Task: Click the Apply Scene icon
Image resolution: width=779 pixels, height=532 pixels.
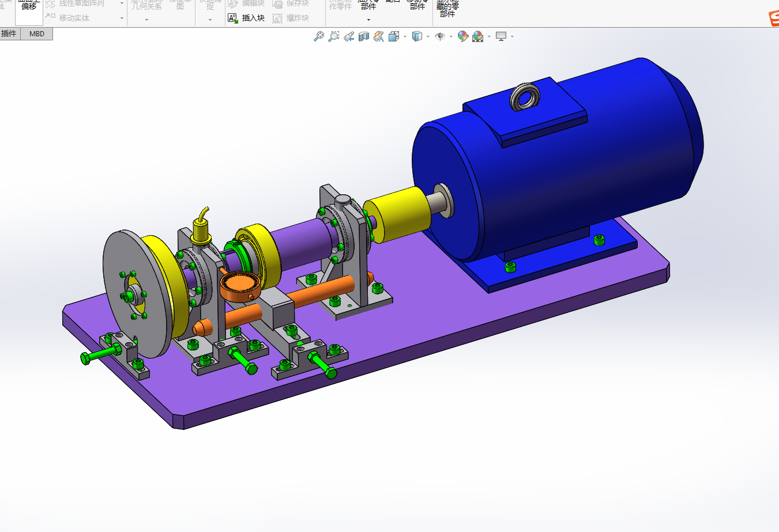Action: click(478, 36)
